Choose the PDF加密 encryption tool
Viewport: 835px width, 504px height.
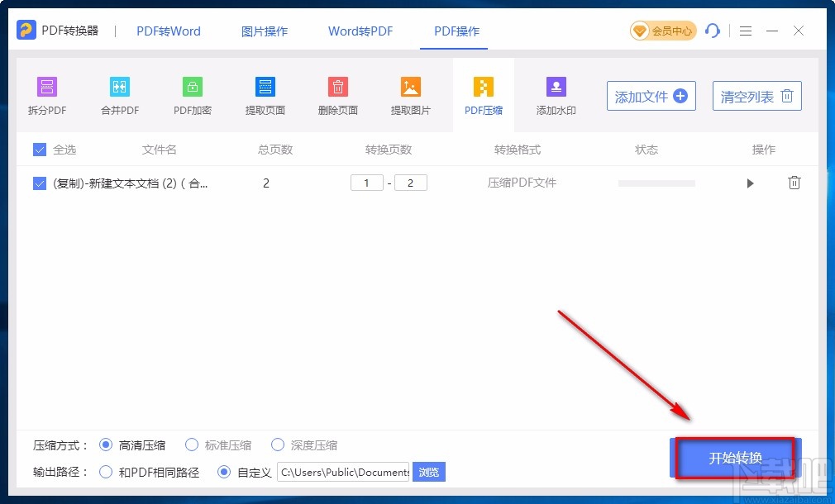pyautogui.click(x=193, y=97)
